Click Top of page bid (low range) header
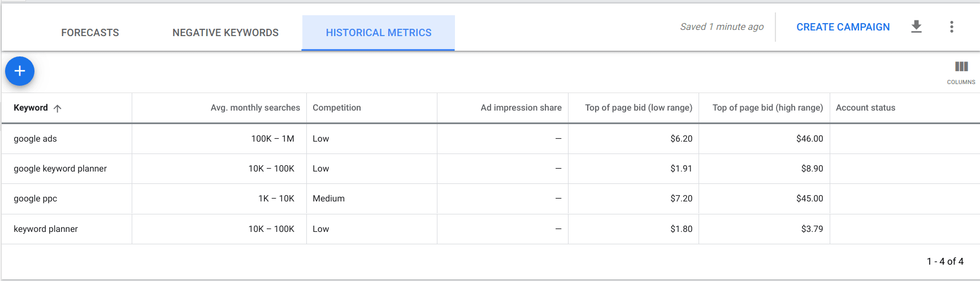 638,108
